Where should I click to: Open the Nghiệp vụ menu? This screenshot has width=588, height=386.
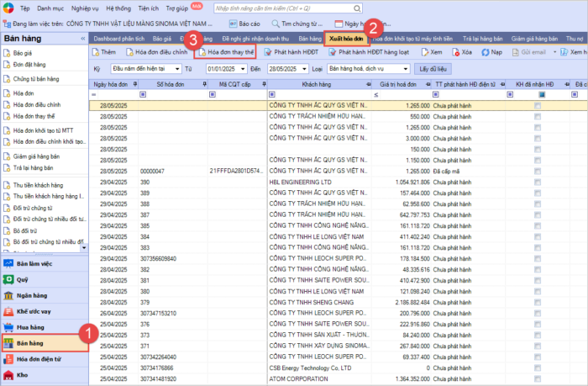(x=84, y=8)
